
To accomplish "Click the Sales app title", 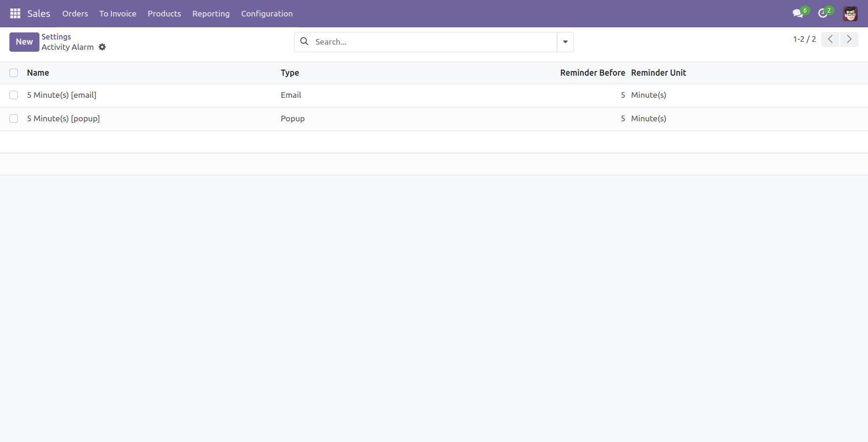I will [39, 14].
